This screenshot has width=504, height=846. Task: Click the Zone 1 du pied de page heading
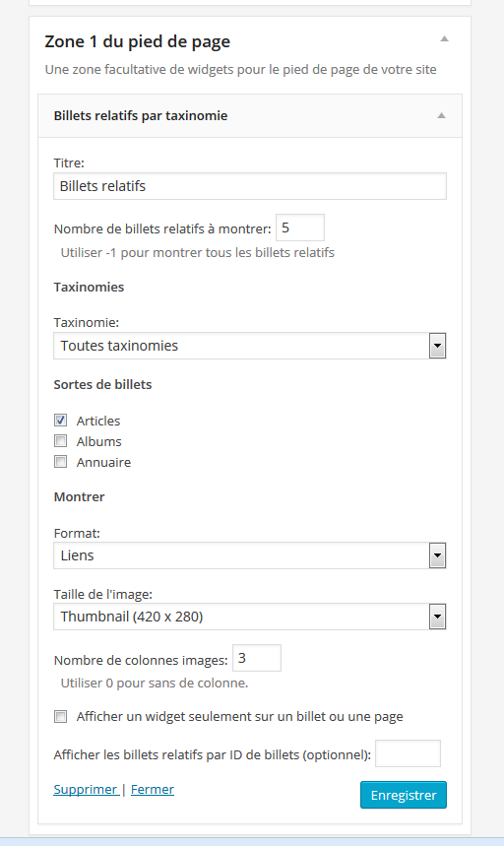[x=138, y=41]
